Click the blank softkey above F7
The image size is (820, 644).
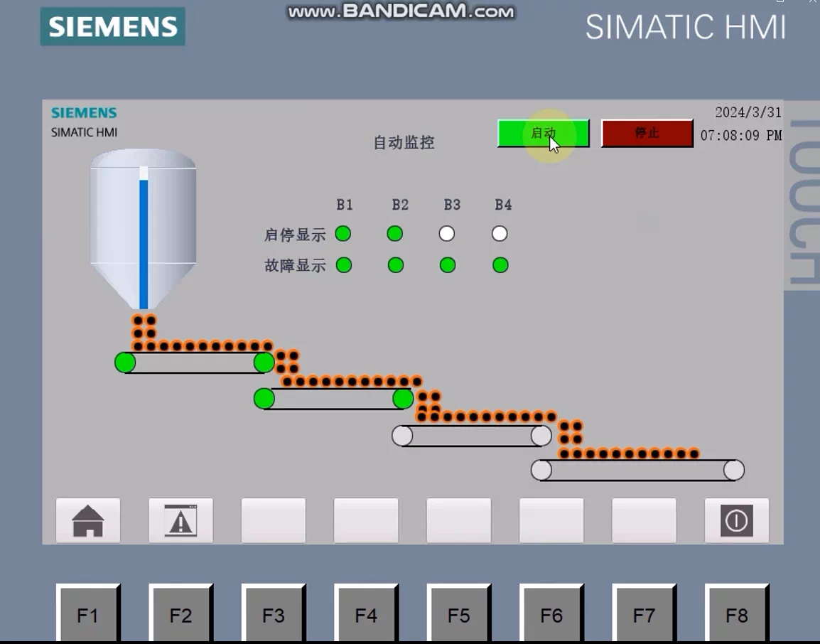[644, 520]
